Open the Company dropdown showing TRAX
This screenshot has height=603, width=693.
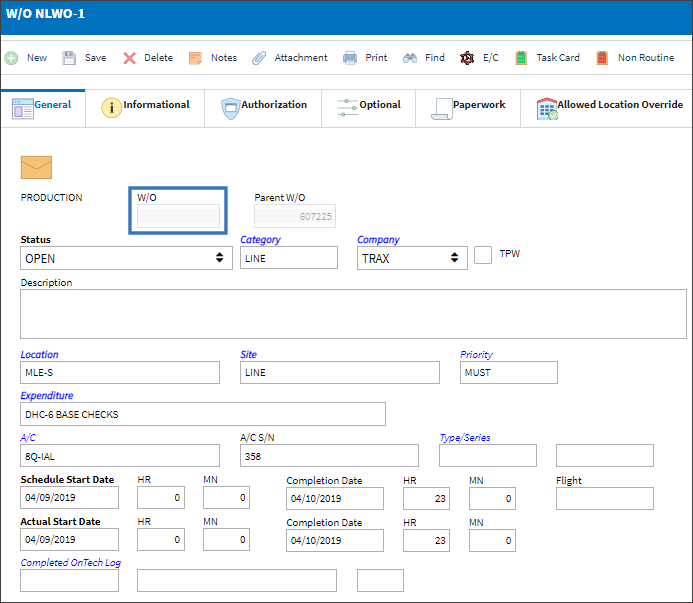coord(412,258)
